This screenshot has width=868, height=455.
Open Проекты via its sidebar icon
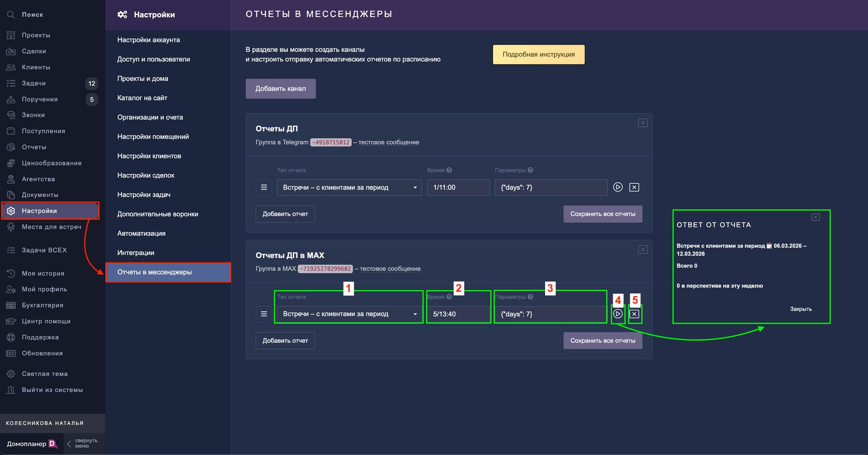pos(10,35)
